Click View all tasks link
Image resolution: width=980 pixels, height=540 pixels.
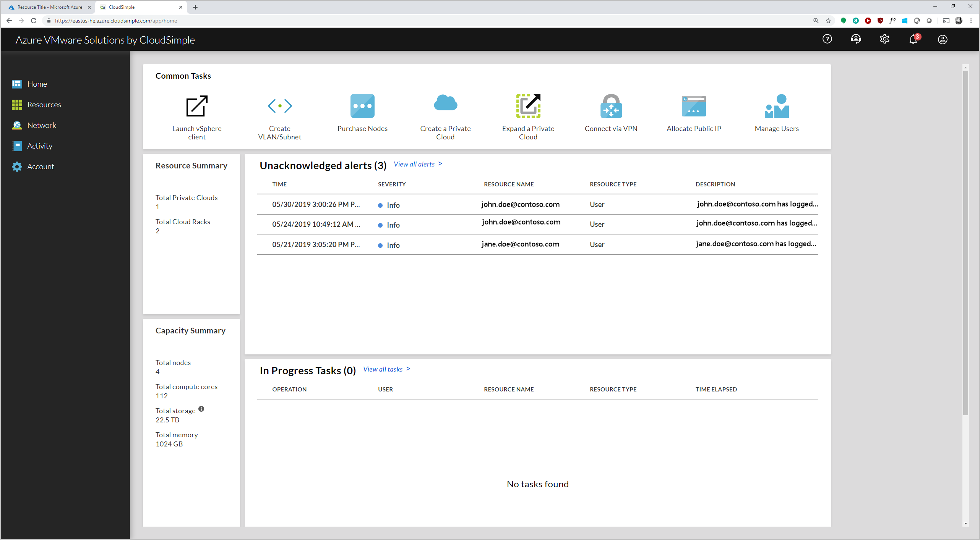[x=388, y=369]
